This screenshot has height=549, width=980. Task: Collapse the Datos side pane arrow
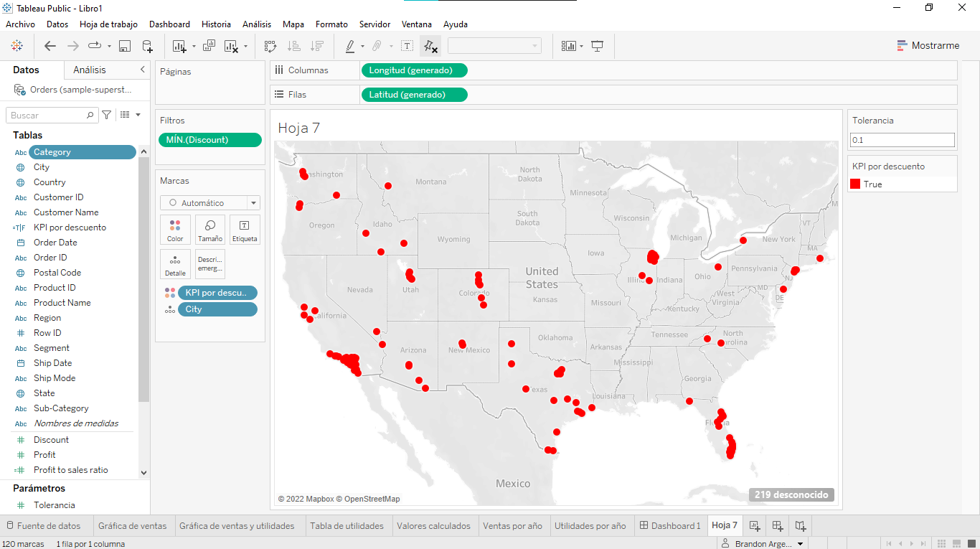pyautogui.click(x=142, y=70)
